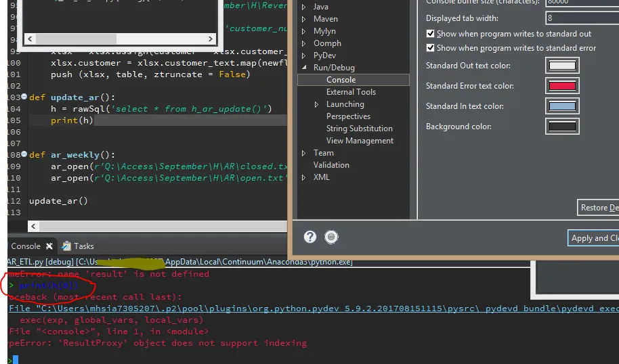Switch to the Tasks tab
This screenshot has width=619, height=364.
[x=84, y=246]
